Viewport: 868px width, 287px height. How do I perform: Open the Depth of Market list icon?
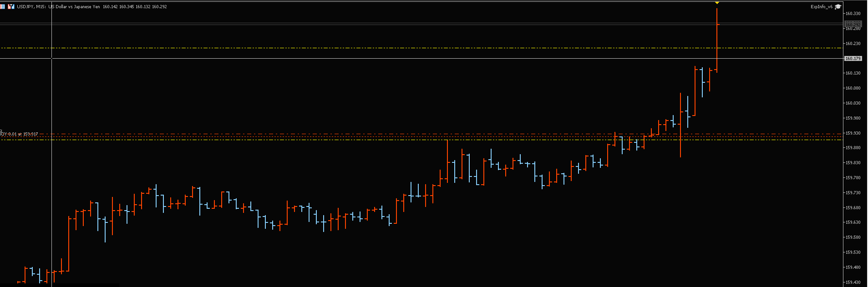click(3, 6)
